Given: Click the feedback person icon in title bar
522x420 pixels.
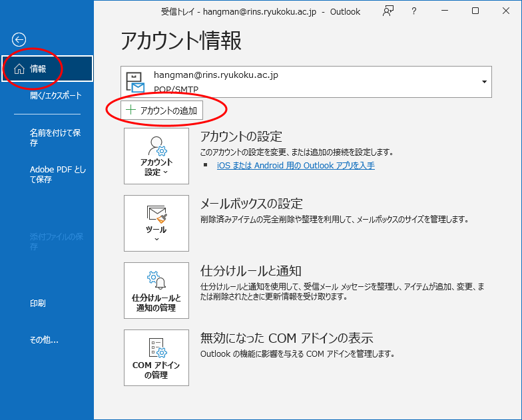Looking at the screenshot, I should click(388, 11).
